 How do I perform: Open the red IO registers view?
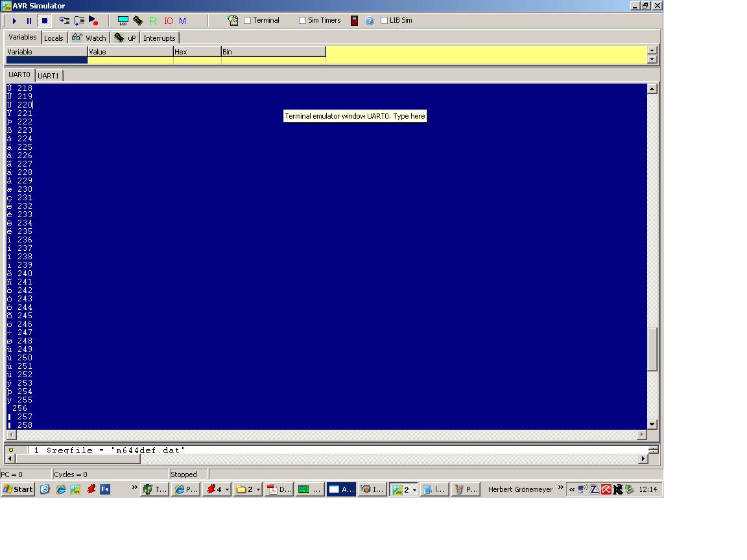click(168, 21)
